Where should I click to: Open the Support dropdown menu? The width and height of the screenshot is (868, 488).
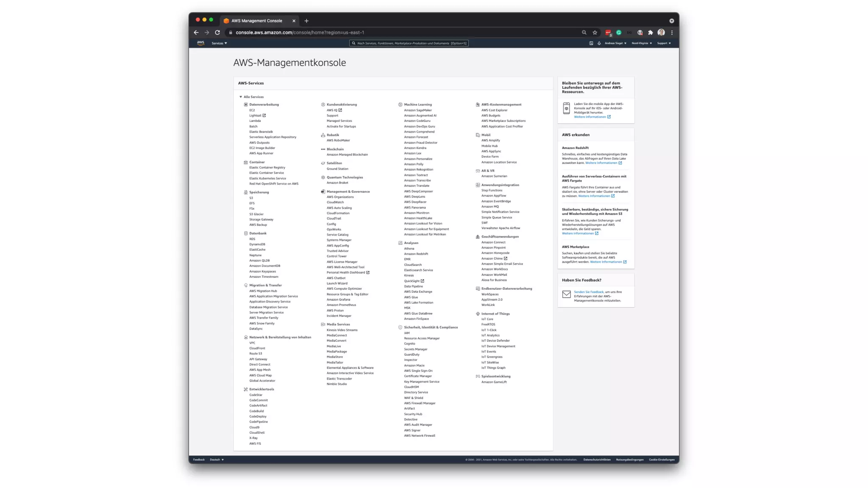click(x=664, y=43)
